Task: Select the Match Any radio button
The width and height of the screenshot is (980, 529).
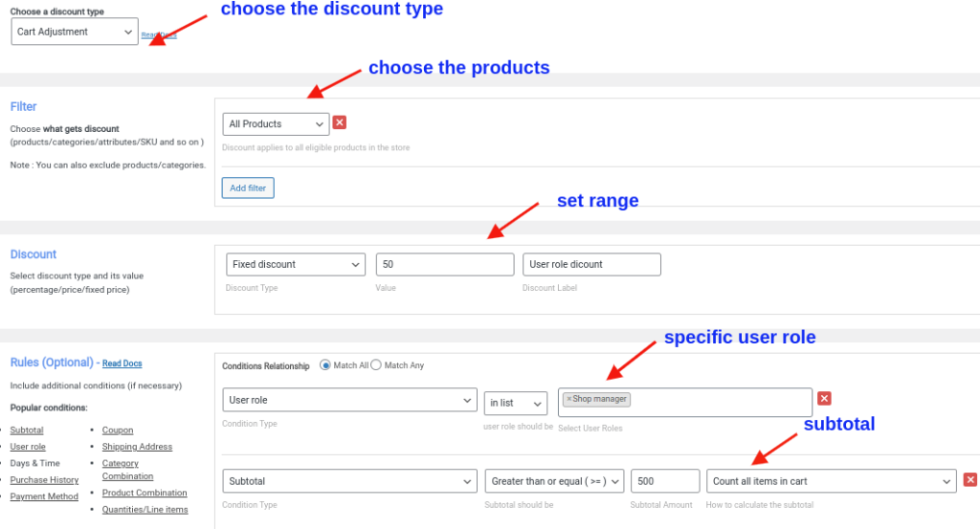Action: [x=376, y=364]
